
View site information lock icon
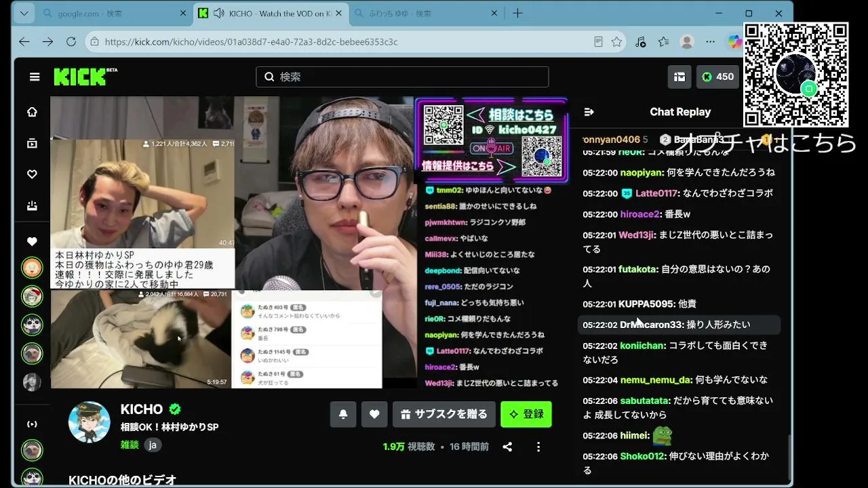pos(94,41)
